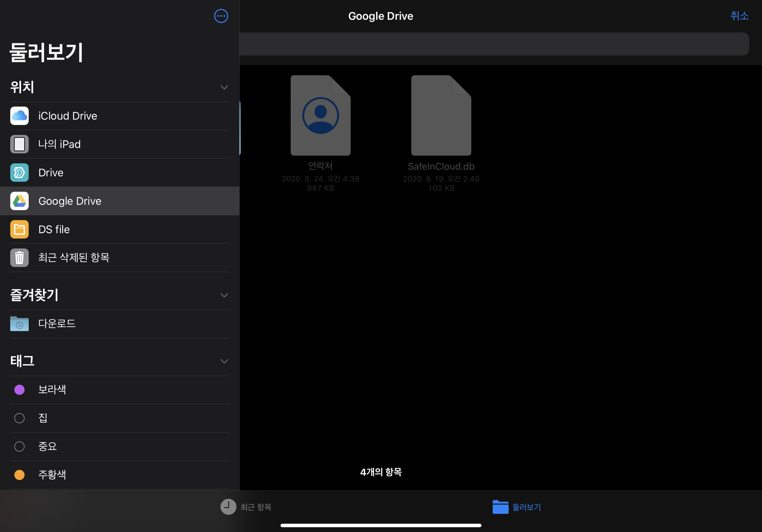Select Google Drive icon in sidebar
This screenshot has width=762, height=532.
19,201
